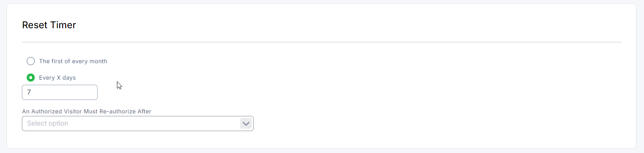Click the Reset Timer heading

pos(49,25)
